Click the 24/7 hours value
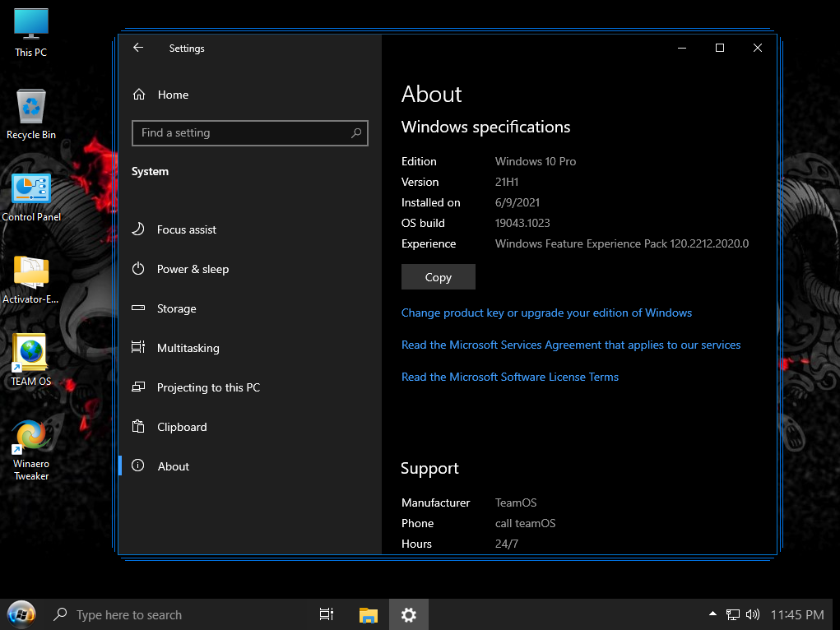 point(506,544)
